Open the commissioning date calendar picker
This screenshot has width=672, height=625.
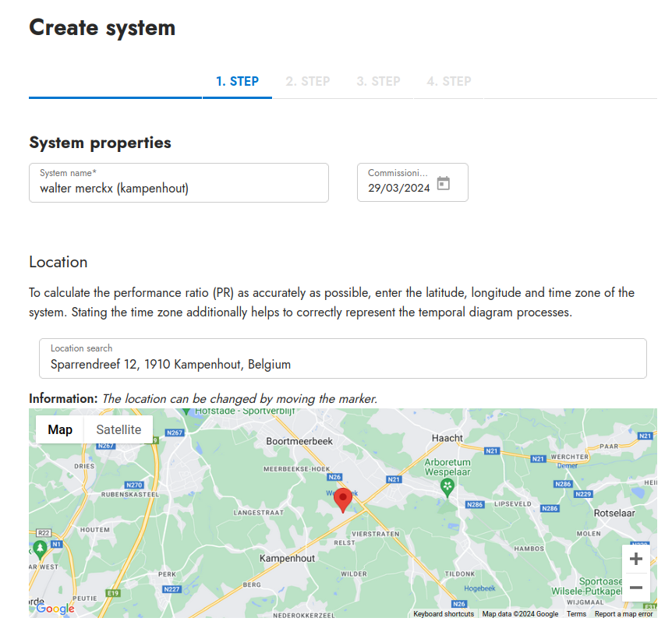(x=443, y=184)
